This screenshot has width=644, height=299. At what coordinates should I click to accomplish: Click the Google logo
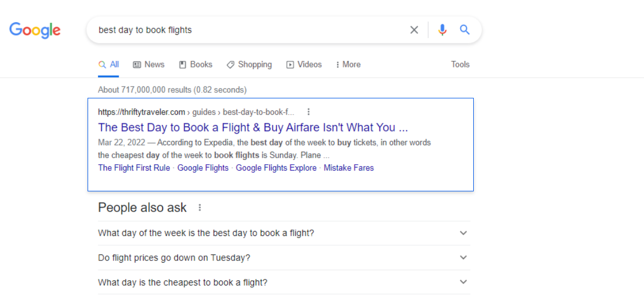pyautogui.click(x=35, y=30)
